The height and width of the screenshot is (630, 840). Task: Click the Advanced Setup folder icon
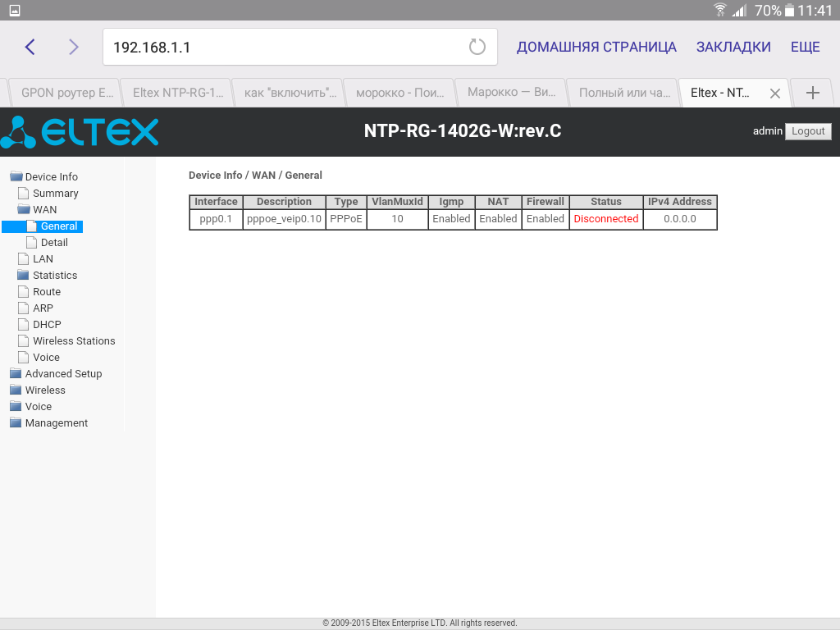click(x=16, y=373)
